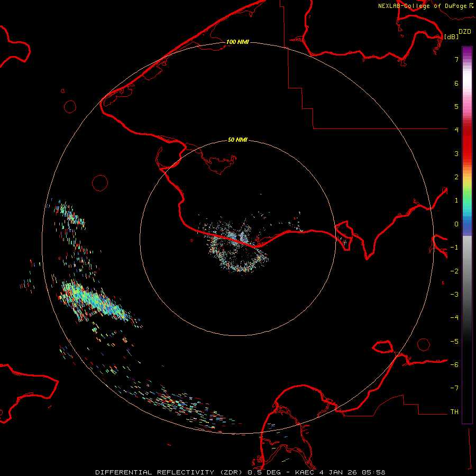Click the colorbar tick label 0
Viewport: 476px width, 476px height.
click(x=456, y=224)
